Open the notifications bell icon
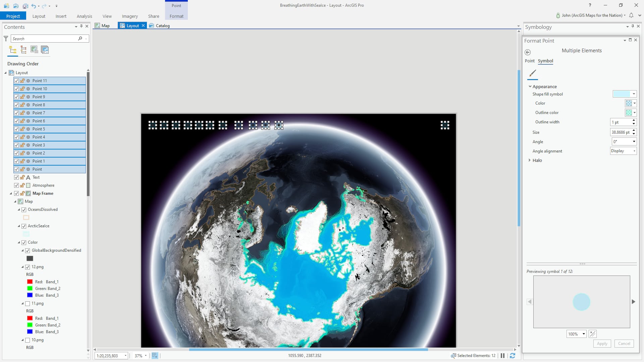Image resolution: width=644 pixels, height=362 pixels. point(631,15)
